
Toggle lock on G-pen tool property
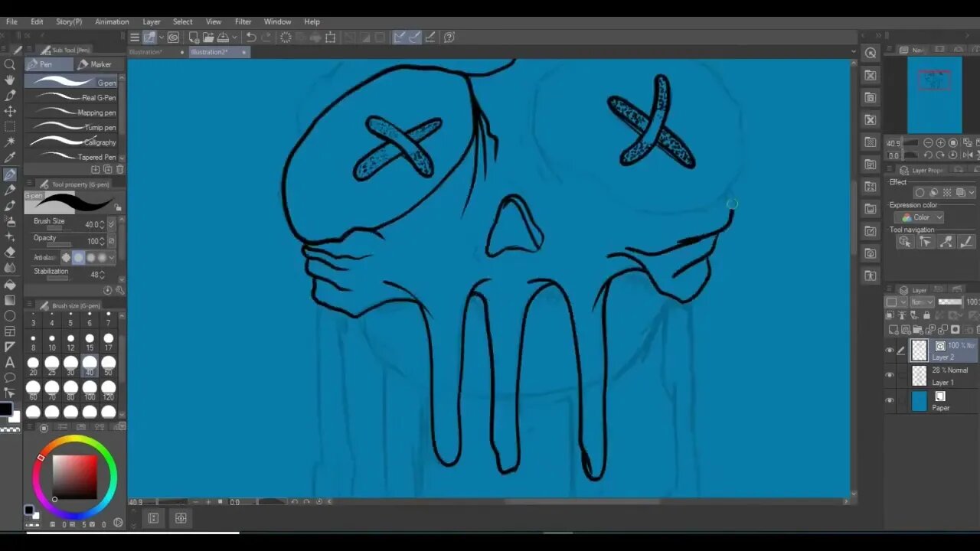tap(118, 207)
